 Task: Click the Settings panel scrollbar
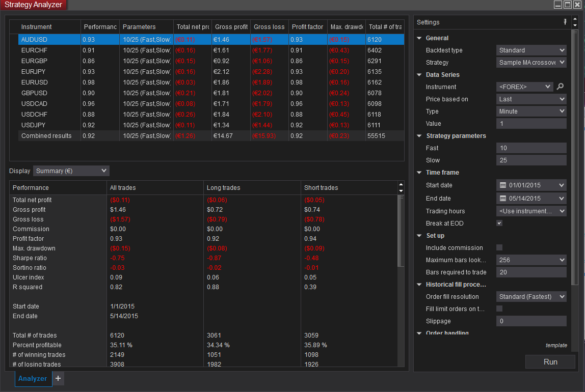[575, 156]
